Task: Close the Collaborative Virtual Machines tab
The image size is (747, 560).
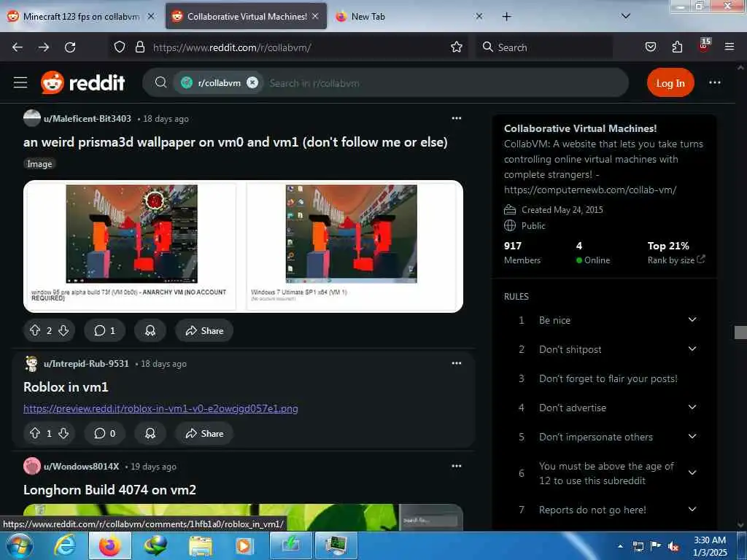Action: pos(315,16)
